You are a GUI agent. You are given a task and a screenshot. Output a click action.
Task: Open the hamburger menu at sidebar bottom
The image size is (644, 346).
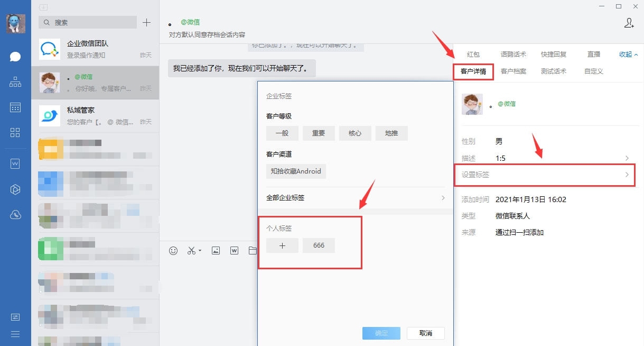tap(15, 334)
